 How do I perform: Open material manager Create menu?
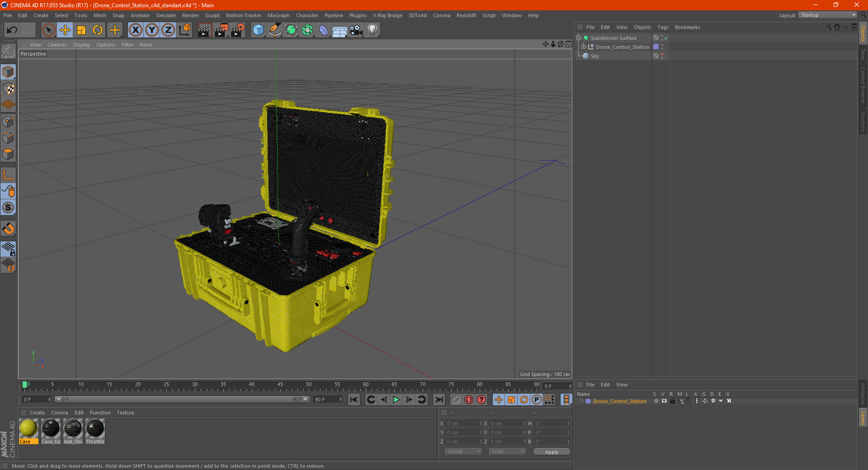pos(37,413)
